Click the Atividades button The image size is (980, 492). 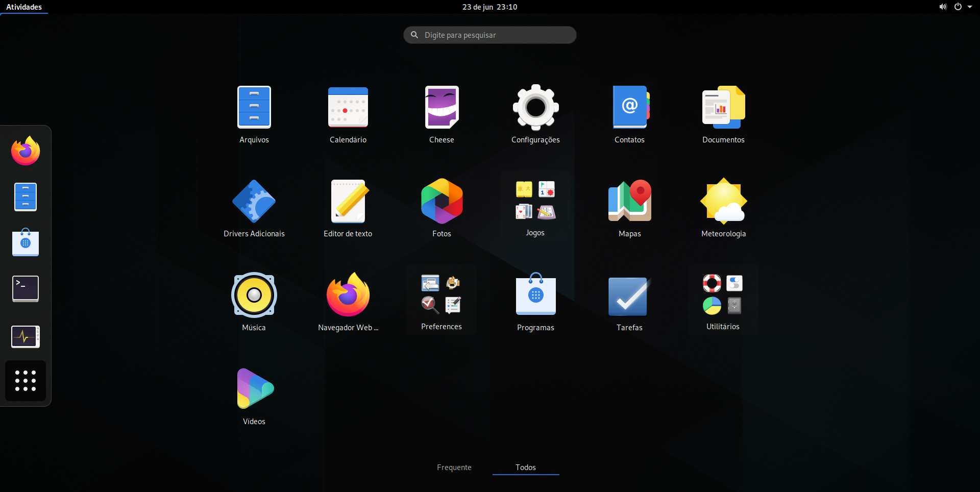(24, 7)
